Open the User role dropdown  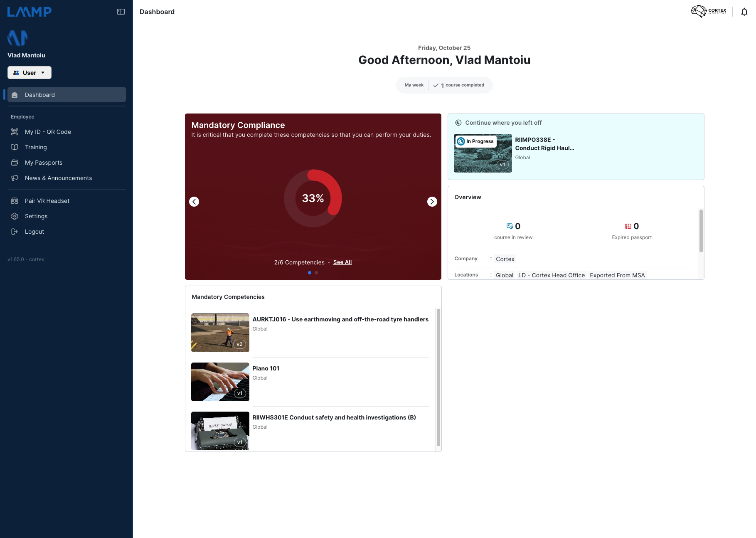(x=30, y=73)
